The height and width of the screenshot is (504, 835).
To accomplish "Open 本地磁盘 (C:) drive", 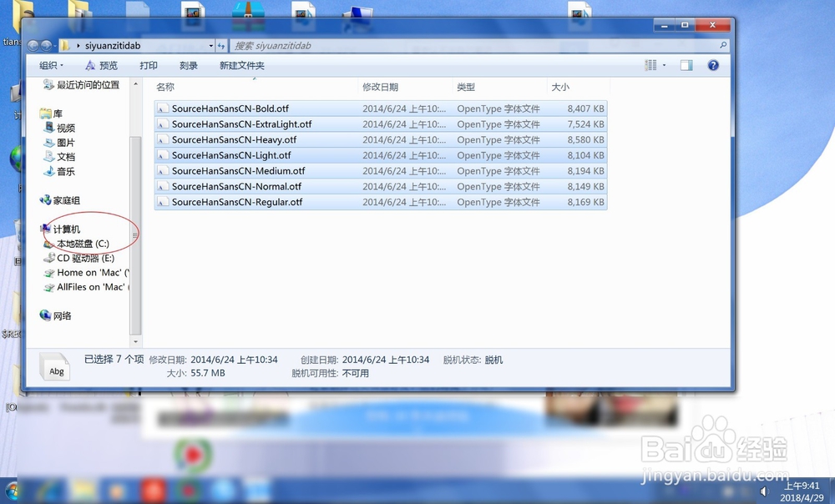I will tap(76, 244).
